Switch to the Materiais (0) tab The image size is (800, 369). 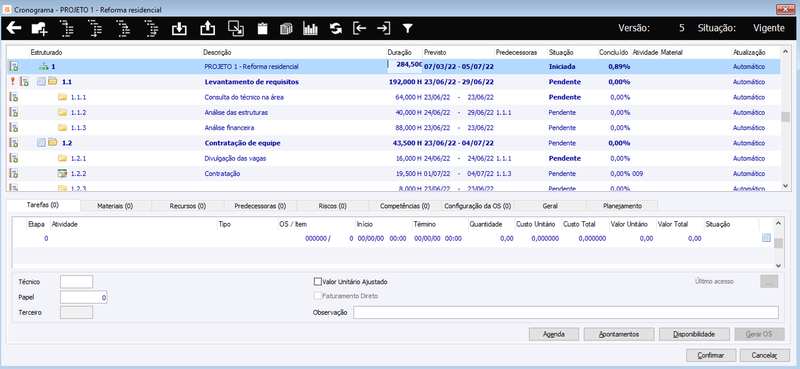pyautogui.click(x=115, y=206)
